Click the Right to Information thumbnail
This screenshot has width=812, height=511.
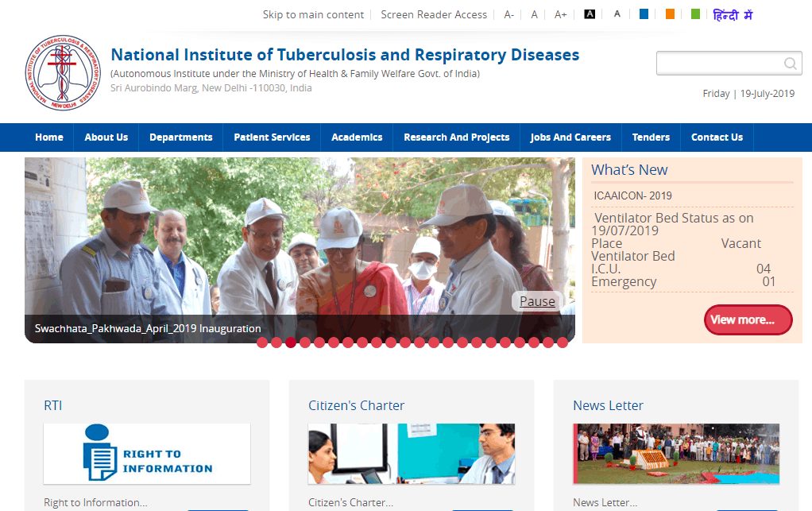coord(147,453)
